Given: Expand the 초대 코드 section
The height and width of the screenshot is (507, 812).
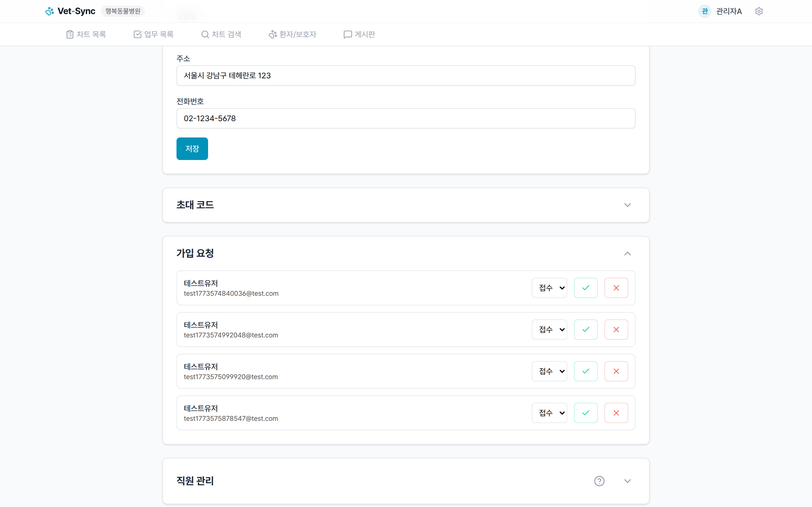Looking at the screenshot, I should pos(627,205).
